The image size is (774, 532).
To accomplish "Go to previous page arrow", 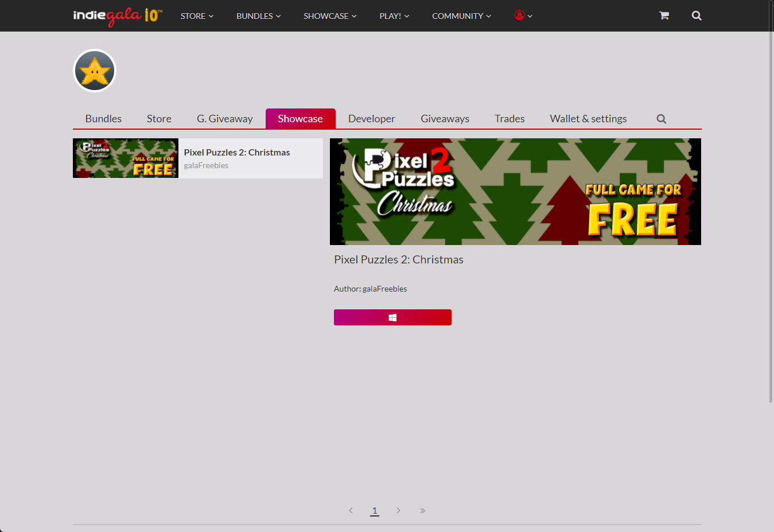I will tap(351, 510).
